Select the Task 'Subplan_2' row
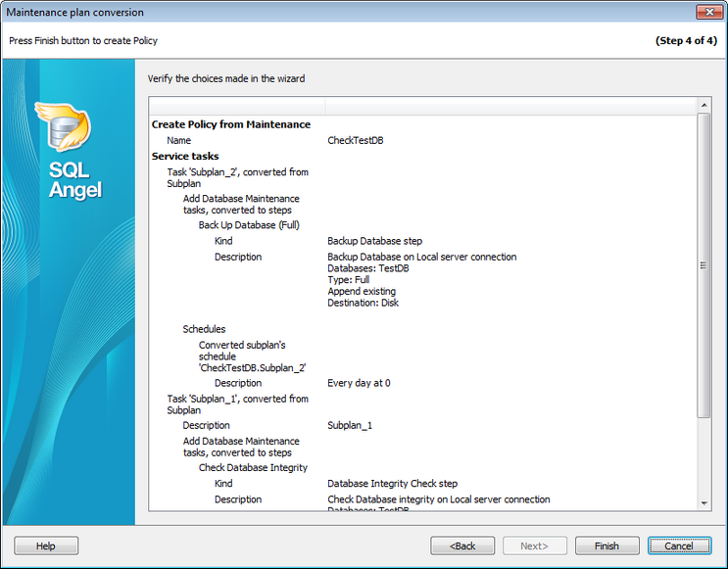The image size is (728, 569). coord(238,178)
